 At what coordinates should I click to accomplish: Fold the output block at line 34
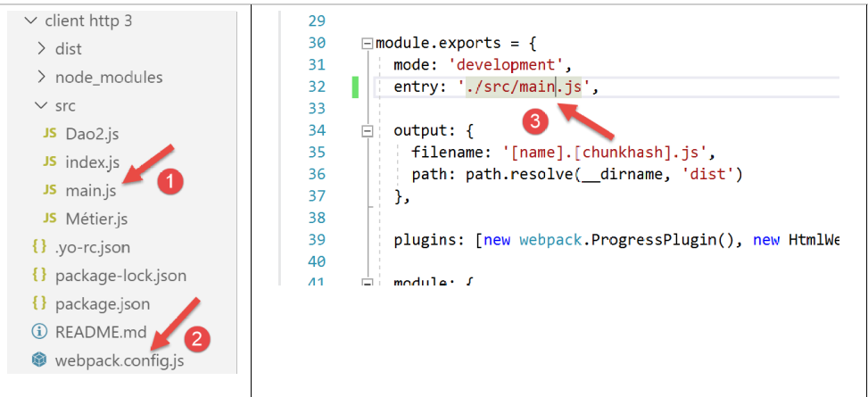pos(366,131)
